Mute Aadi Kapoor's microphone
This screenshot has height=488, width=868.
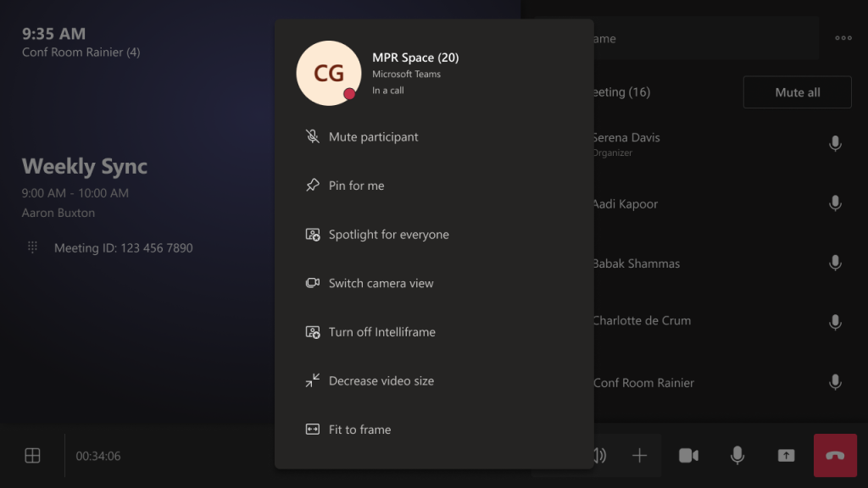(835, 203)
